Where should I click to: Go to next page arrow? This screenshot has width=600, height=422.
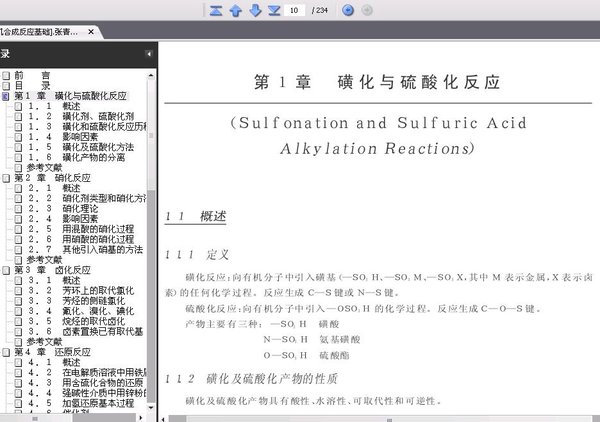(255, 10)
